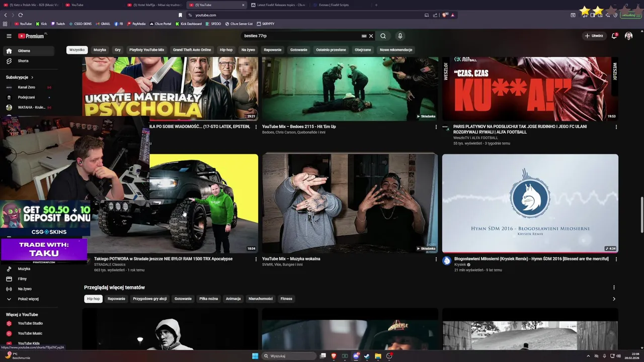Screen dimensions: 644x362
Task: Open options for YouTube Mix Muzyka wokalna
Action: (436, 259)
